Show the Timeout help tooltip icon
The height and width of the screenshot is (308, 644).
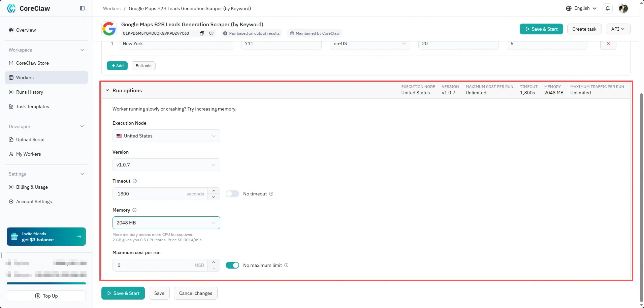(135, 181)
